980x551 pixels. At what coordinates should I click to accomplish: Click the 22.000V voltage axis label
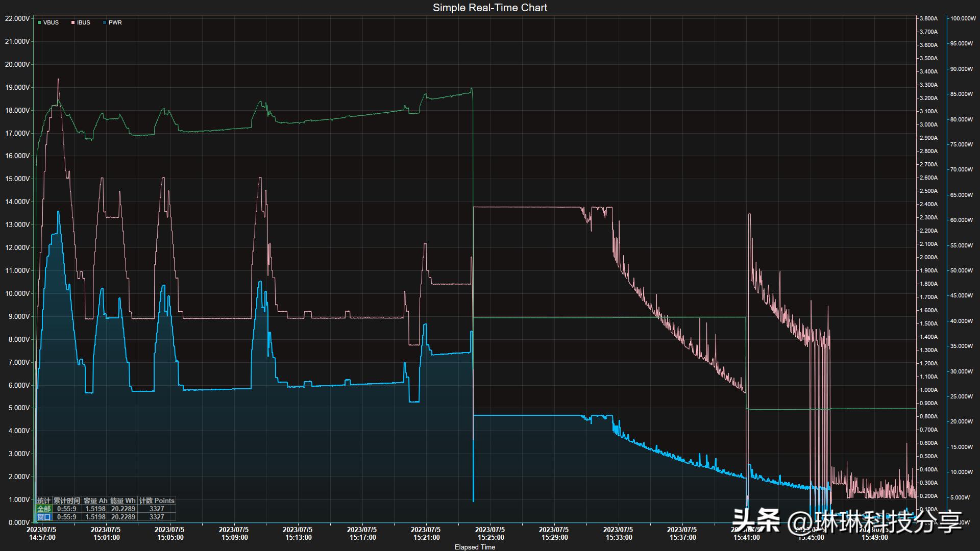(17, 18)
